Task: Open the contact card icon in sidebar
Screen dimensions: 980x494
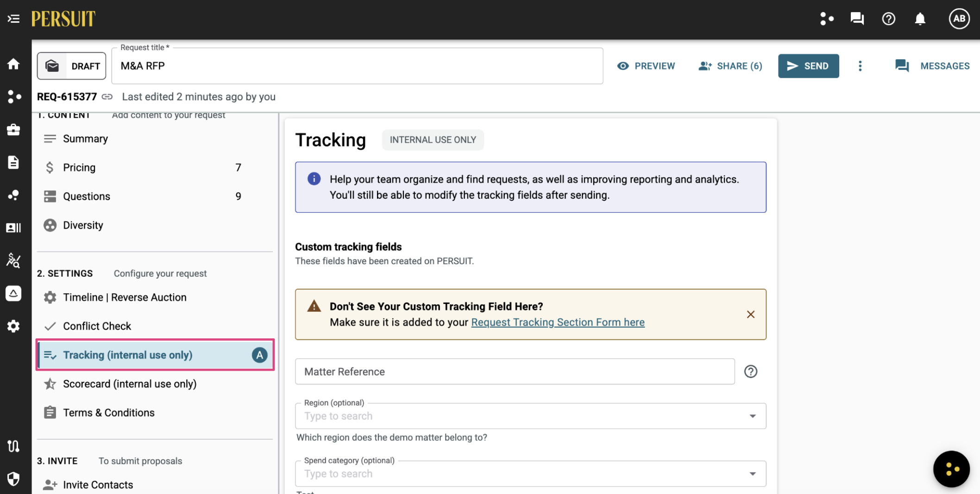Action: (x=13, y=228)
